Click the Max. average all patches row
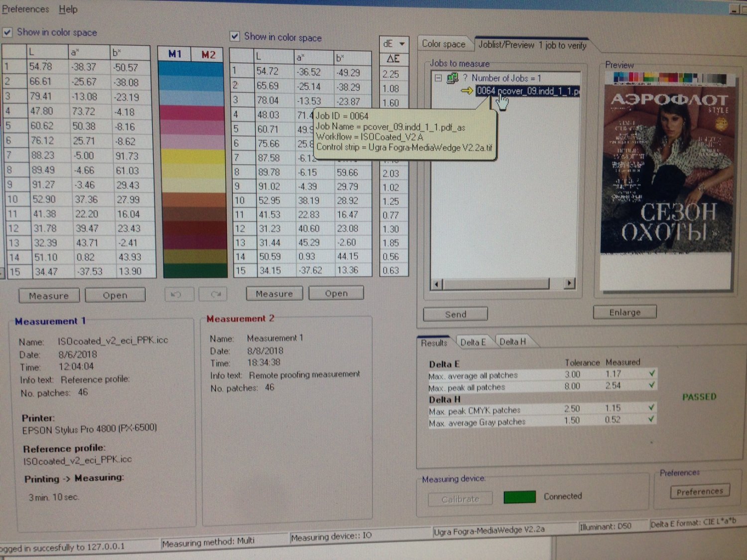Screen dimensions: 747x560 pos(542,374)
